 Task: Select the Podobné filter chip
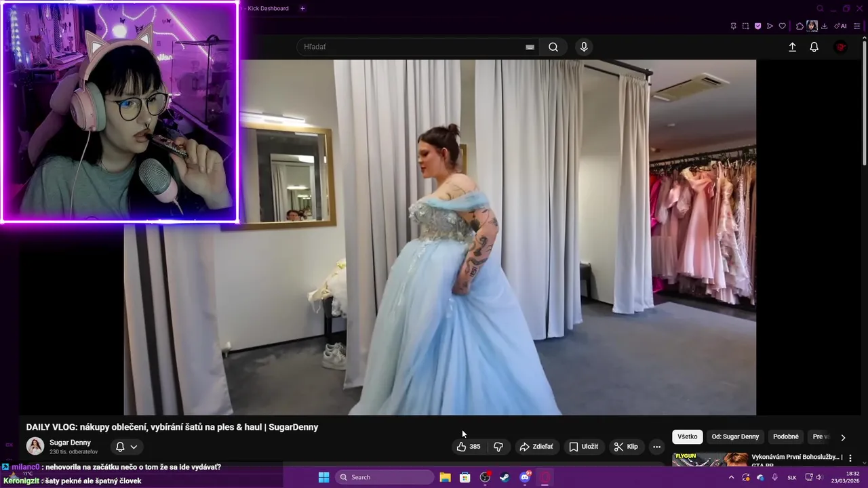[x=786, y=436]
